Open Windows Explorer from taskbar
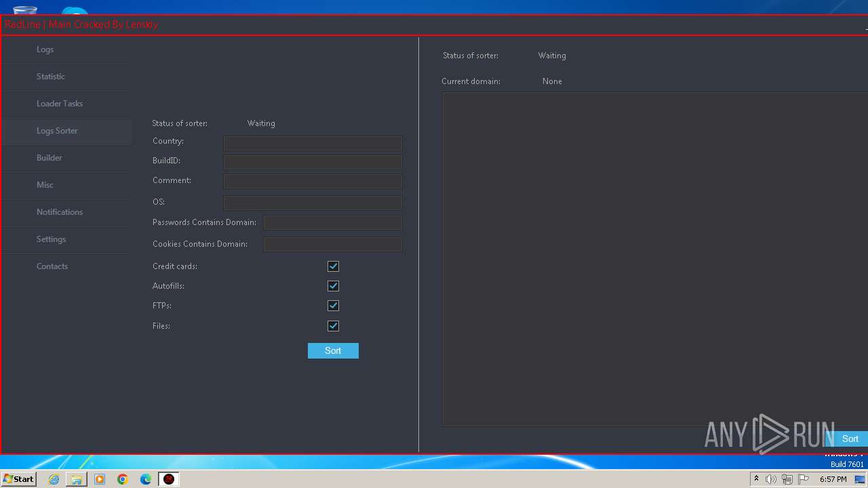 [77, 479]
